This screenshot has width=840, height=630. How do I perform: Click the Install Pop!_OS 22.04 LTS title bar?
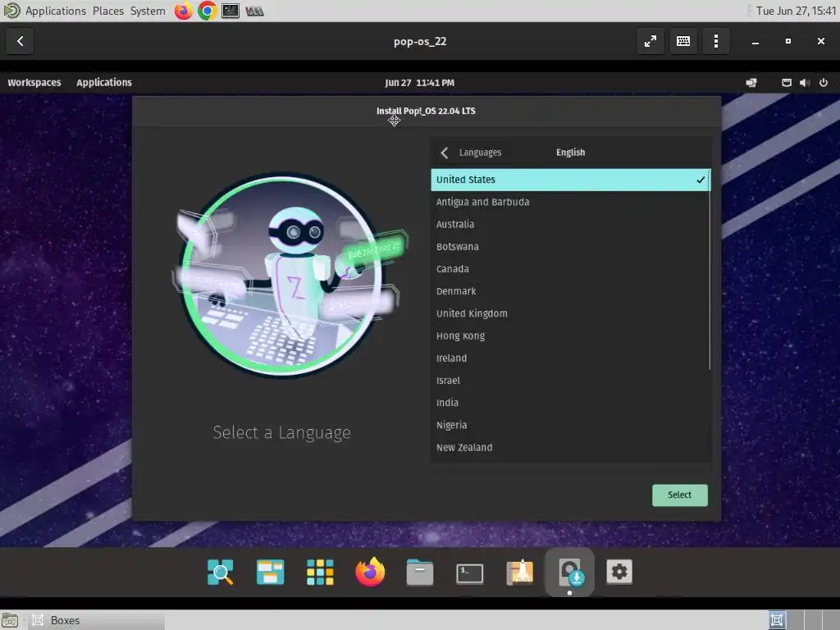426,112
